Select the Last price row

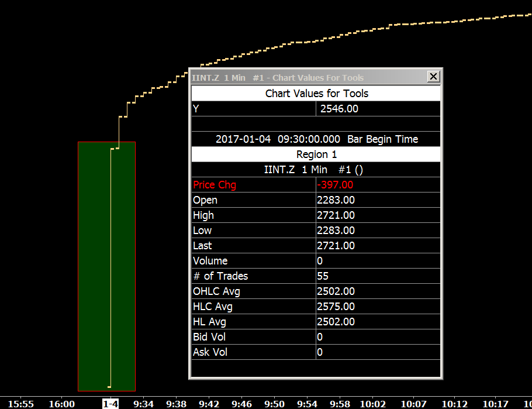(x=316, y=246)
